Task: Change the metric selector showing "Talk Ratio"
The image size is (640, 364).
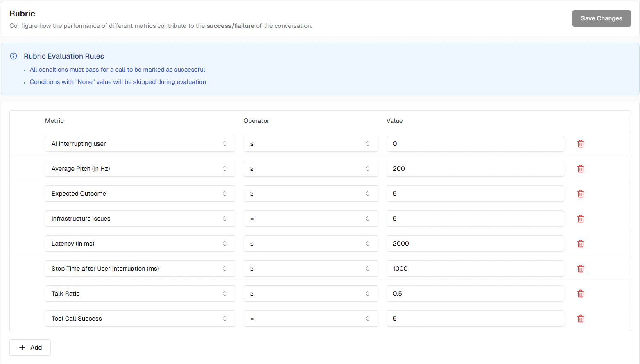Action: (x=140, y=294)
